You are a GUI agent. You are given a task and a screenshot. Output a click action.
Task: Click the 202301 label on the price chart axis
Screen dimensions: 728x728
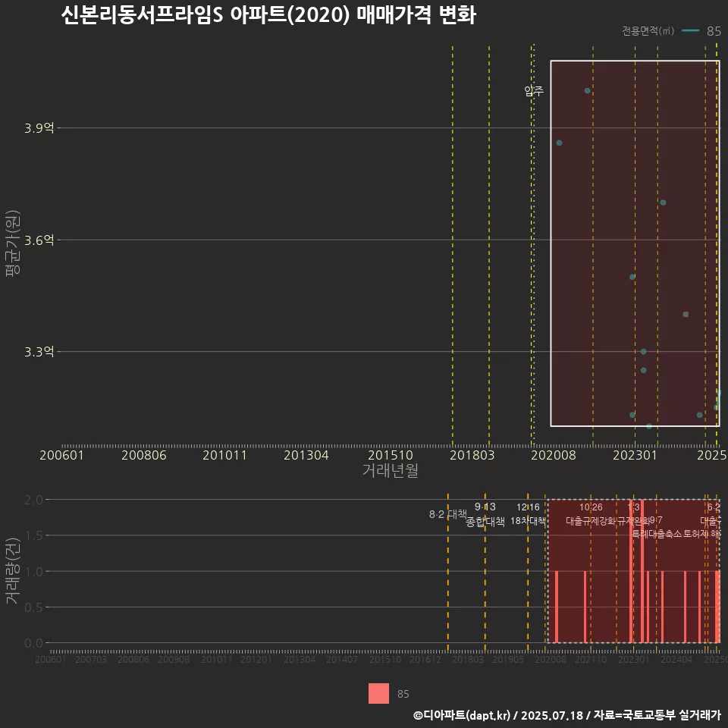click(635, 455)
